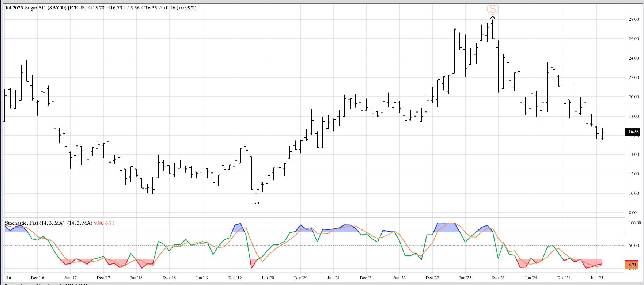Click the arc marker at the chart high

point(493,18)
